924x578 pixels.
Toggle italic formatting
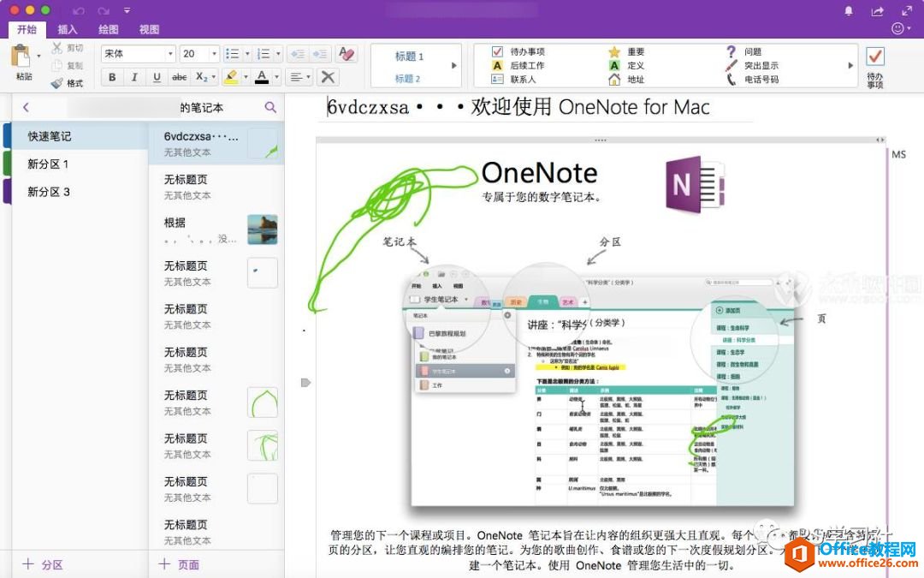pyautogui.click(x=134, y=77)
